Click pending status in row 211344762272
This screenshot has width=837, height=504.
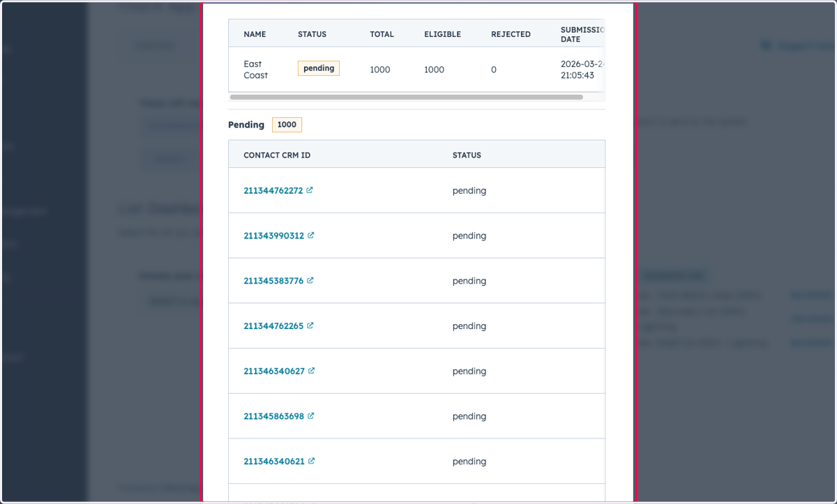pos(469,191)
